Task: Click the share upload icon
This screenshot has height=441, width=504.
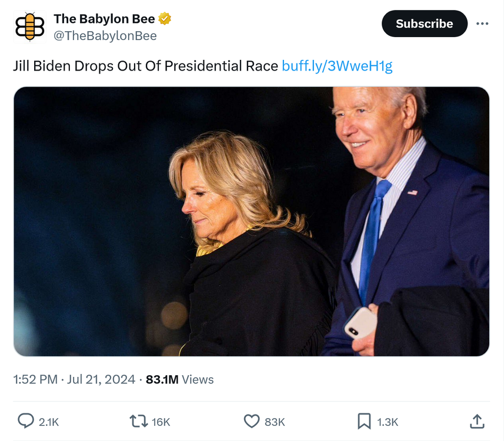Action: [477, 421]
